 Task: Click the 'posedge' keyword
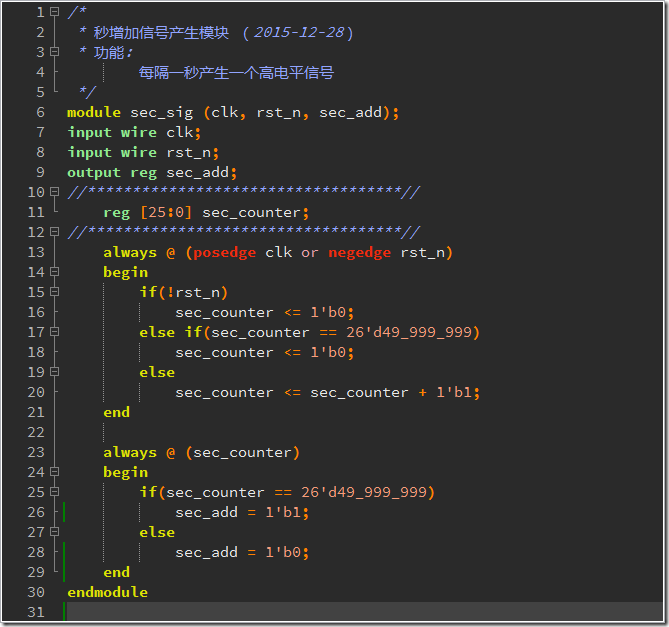coord(224,253)
